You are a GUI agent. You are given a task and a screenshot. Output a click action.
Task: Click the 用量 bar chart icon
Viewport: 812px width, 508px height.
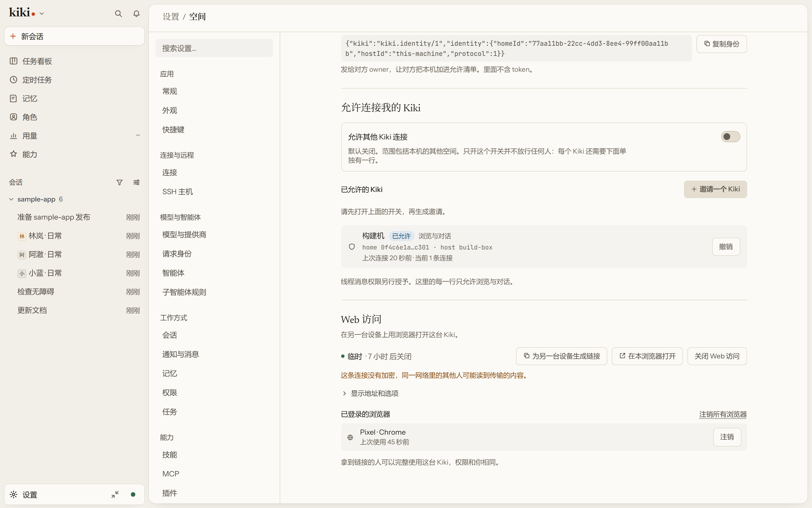click(14, 136)
